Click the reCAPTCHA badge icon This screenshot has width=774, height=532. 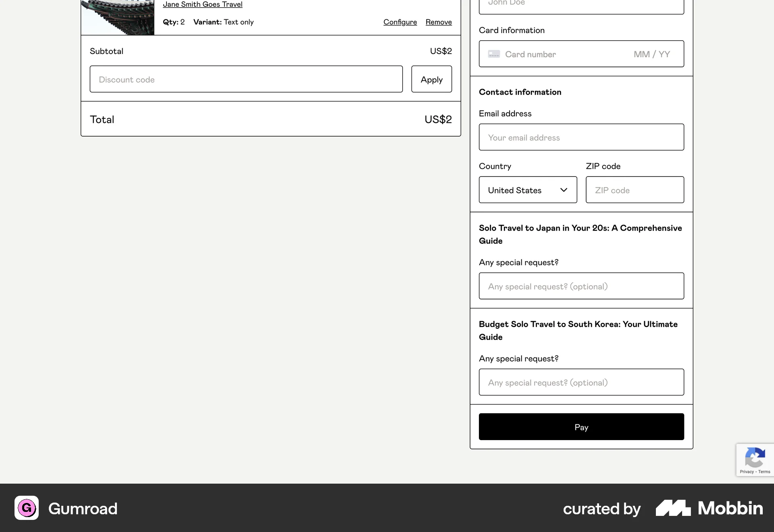(755, 457)
